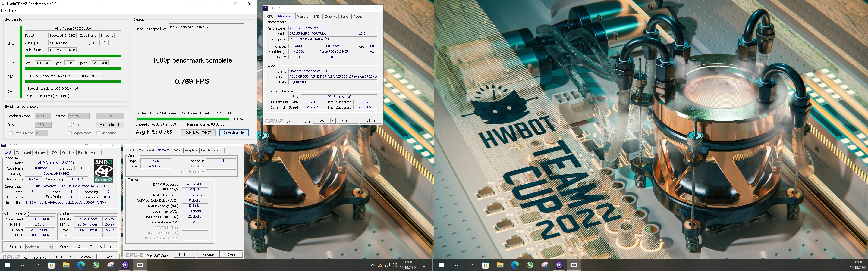Image resolution: width=868 pixels, height=271 pixels.
Task: Open the volume tray icon
Action: (394, 265)
